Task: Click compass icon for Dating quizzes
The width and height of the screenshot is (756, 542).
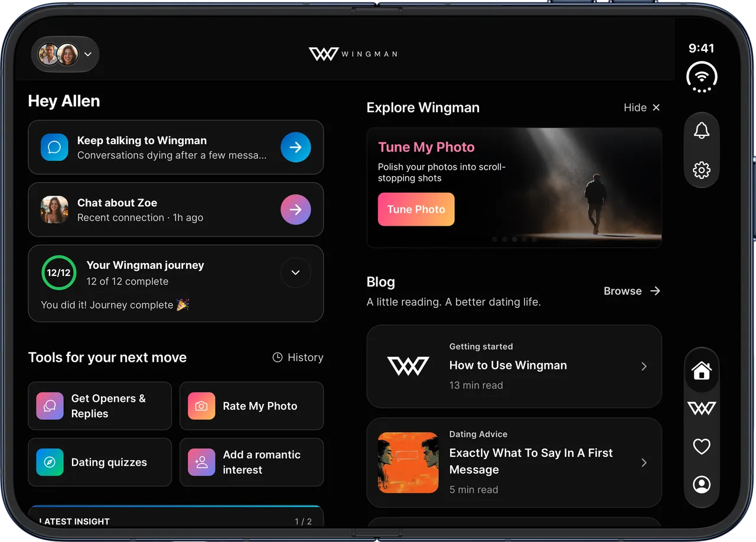Action: pos(50,462)
